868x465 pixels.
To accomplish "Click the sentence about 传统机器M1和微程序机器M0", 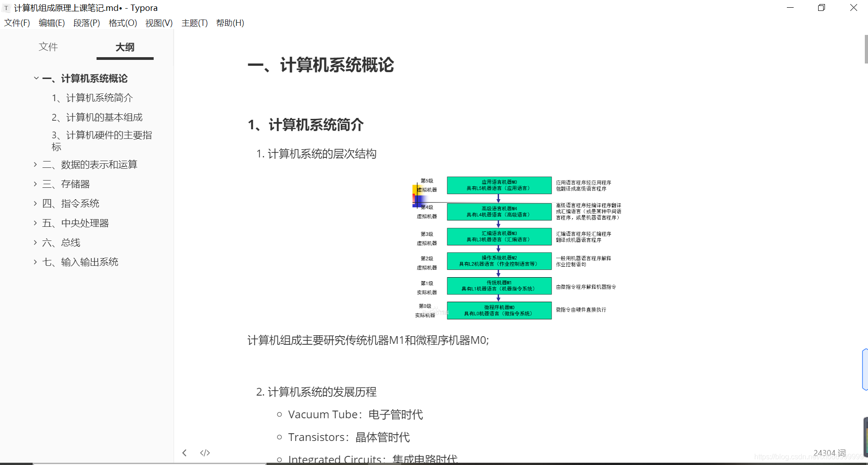I will coord(368,340).
